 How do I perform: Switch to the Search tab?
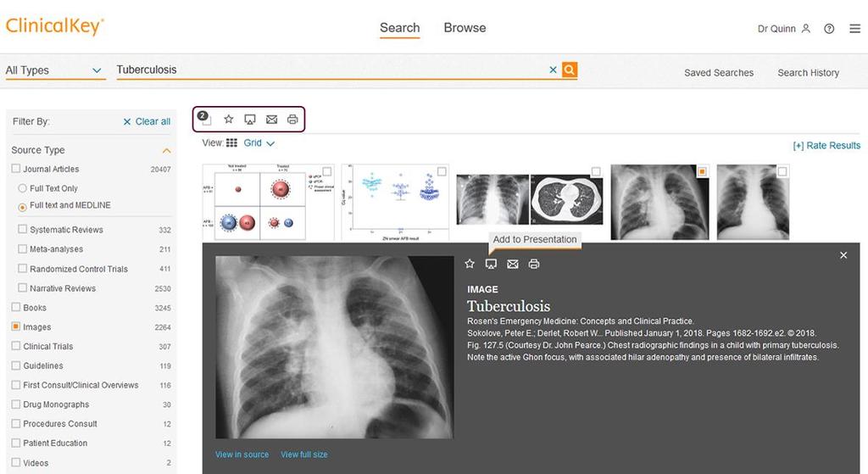pyautogui.click(x=400, y=28)
